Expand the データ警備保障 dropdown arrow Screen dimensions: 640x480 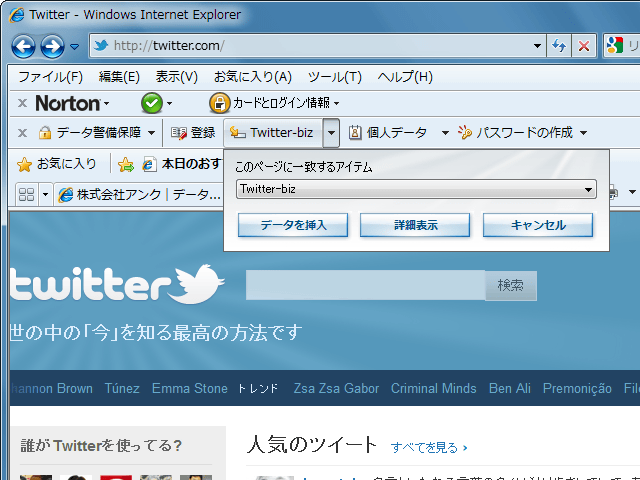tap(151, 133)
